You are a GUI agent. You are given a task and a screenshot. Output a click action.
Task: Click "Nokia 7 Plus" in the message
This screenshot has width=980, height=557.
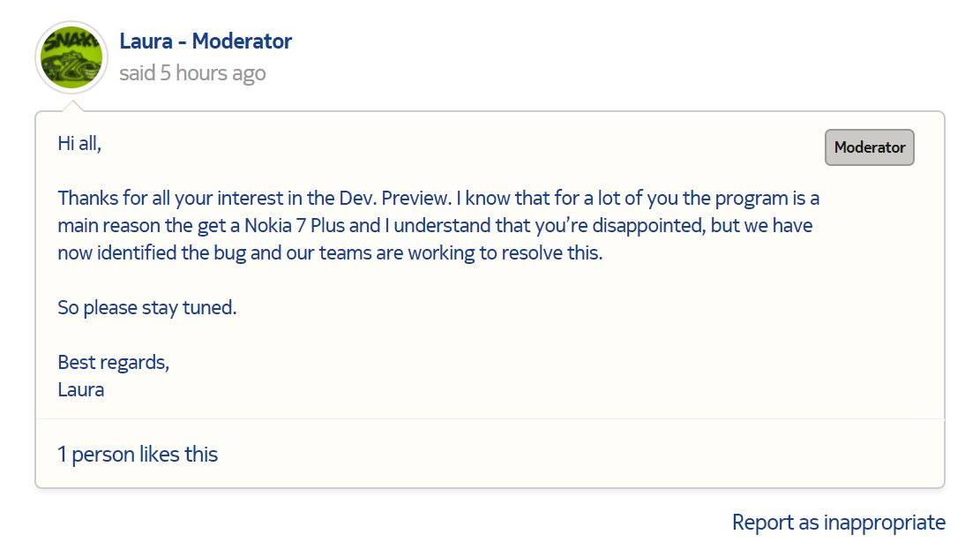click(x=297, y=225)
